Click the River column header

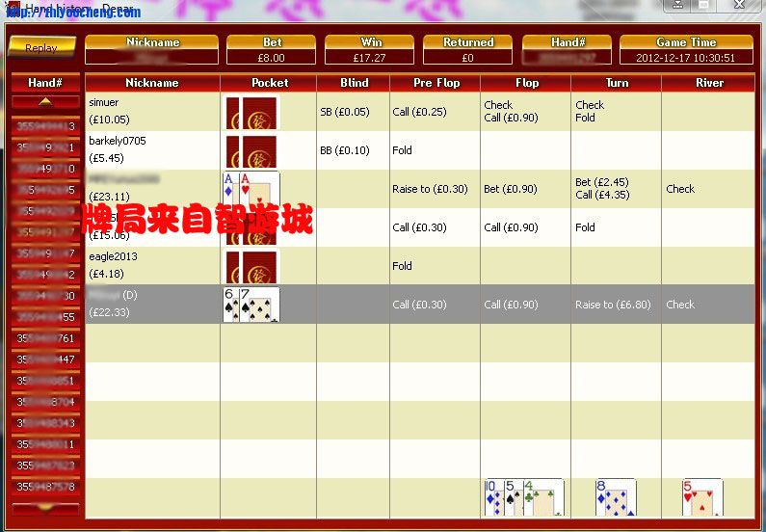(709, 83)
